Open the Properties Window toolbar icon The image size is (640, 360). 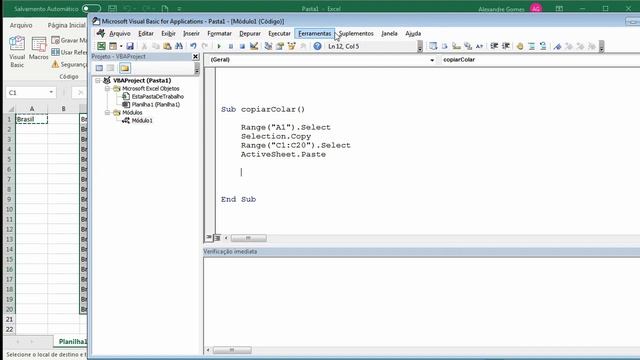click(280, 46)
